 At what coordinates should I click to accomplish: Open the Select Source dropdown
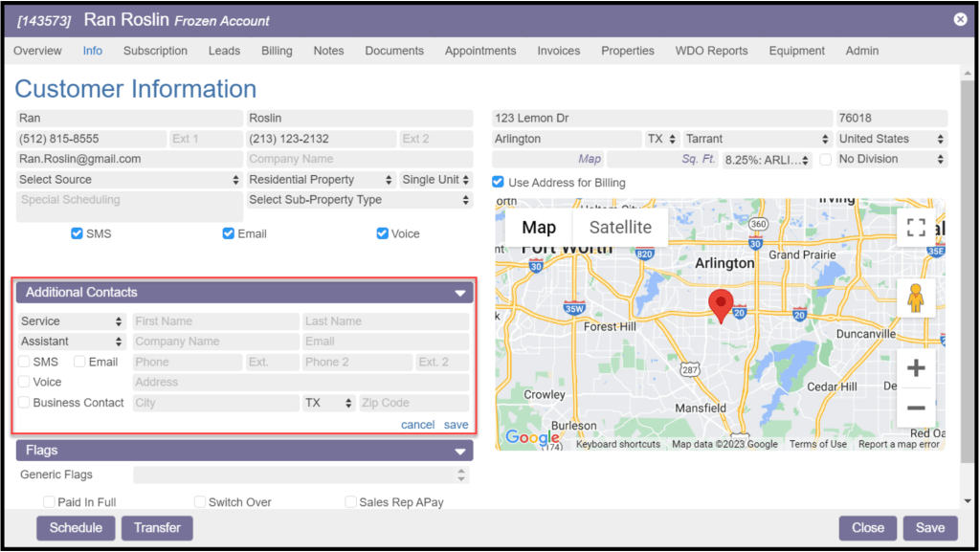click(129, 180)
